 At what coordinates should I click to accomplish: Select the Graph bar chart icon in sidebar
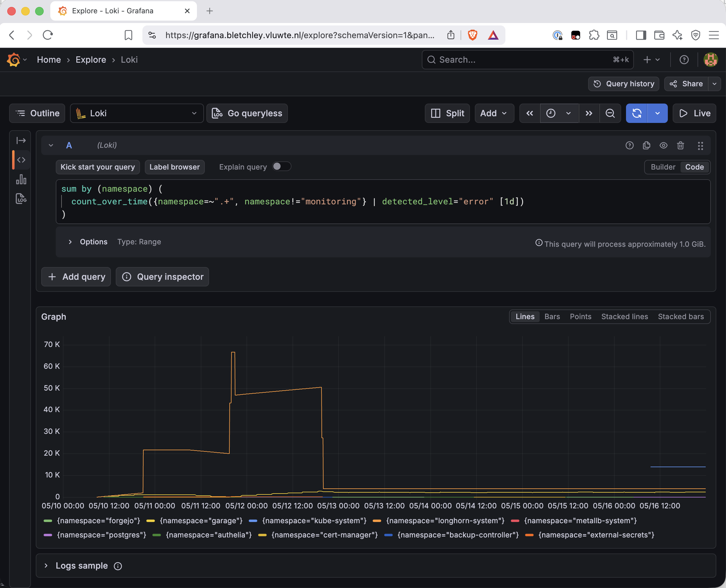[21, 179]
